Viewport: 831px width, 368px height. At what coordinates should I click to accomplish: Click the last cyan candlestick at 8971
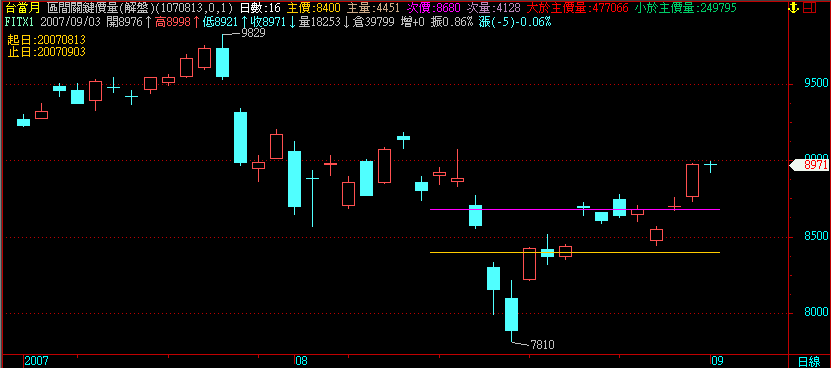pyautogui.click(x=710, y=165)
